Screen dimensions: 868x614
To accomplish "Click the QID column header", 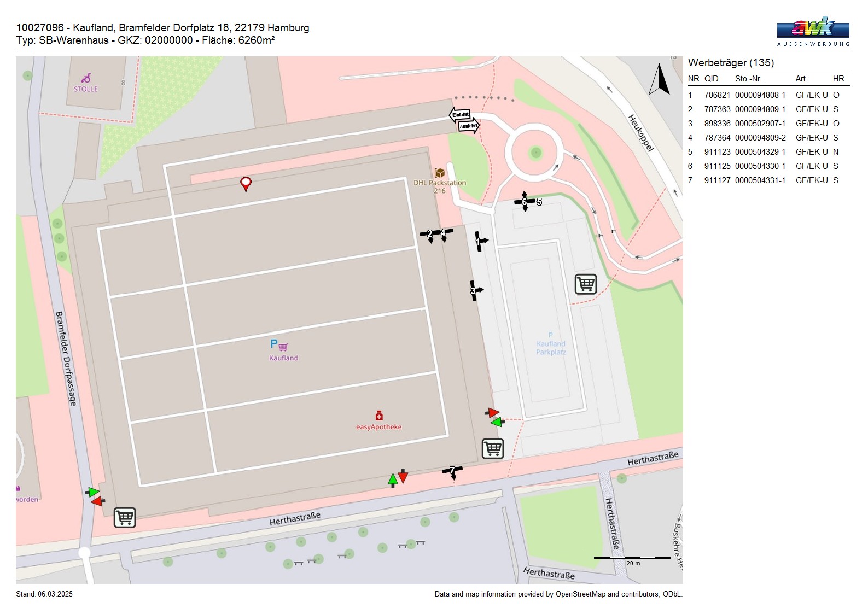I will tap(711, 79).
